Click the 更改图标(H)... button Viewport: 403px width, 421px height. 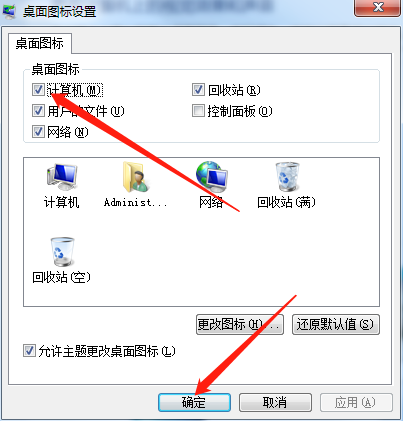click(240, 324)
